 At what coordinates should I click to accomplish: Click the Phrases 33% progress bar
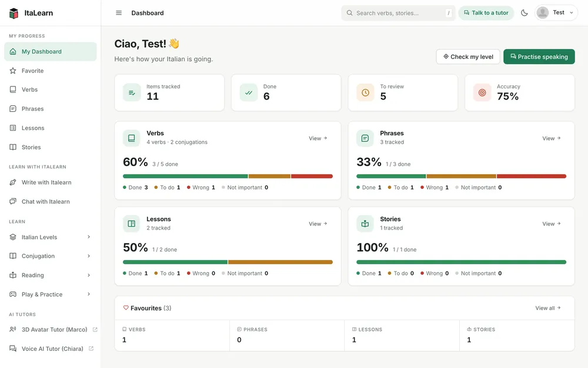[x=461, y=176]
